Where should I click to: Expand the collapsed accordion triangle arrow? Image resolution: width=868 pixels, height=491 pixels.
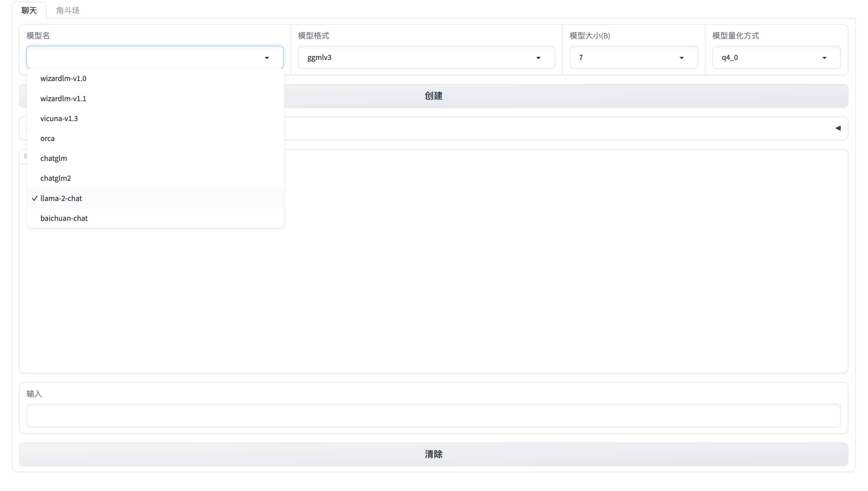(838, 128)
